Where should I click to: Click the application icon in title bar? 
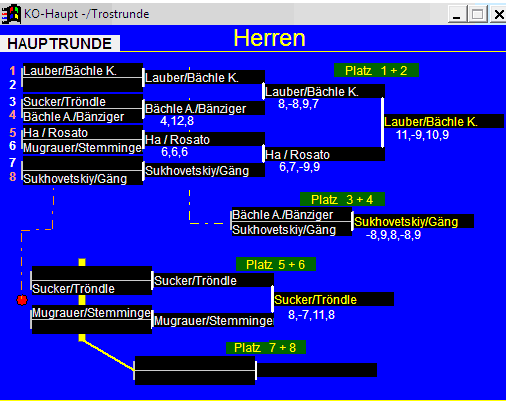[11, 14]
